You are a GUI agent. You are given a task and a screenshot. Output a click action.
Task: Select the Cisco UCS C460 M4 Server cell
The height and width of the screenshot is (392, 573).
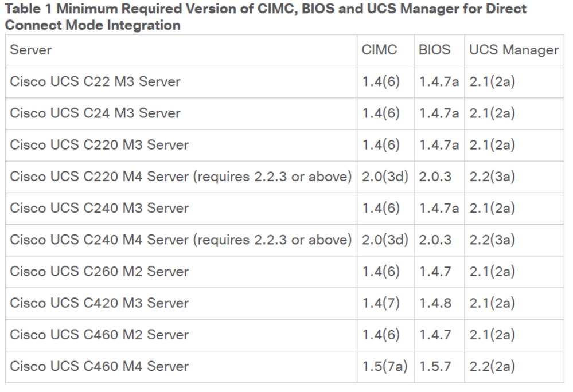[99, 366]
